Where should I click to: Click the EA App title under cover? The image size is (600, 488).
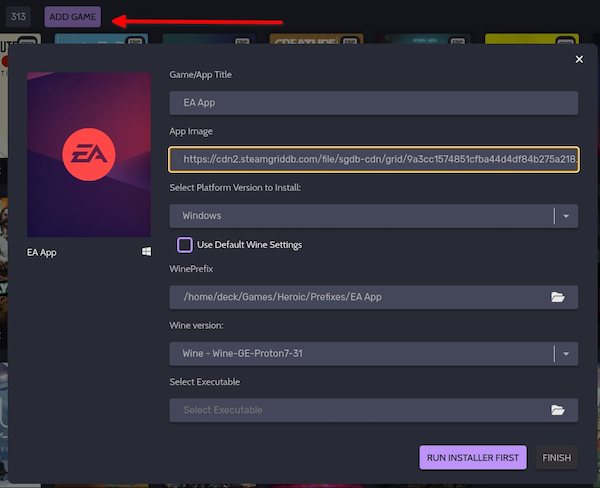41,253
